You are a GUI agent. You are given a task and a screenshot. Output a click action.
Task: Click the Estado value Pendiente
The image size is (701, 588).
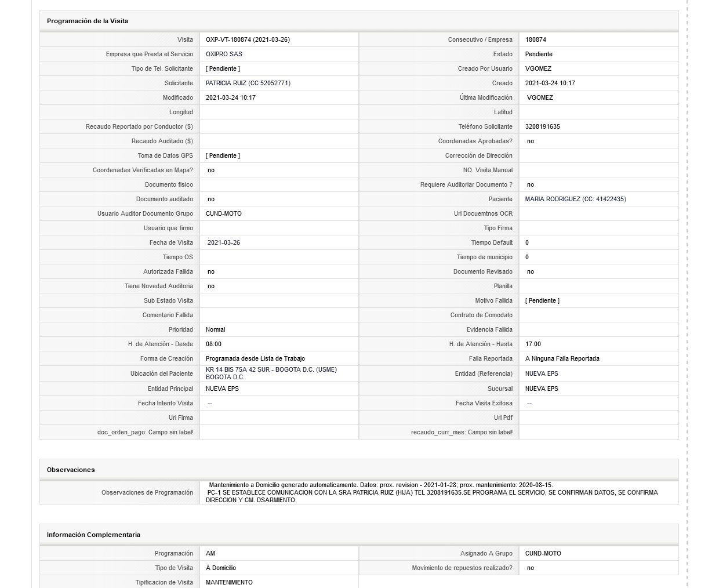(539, 54)
